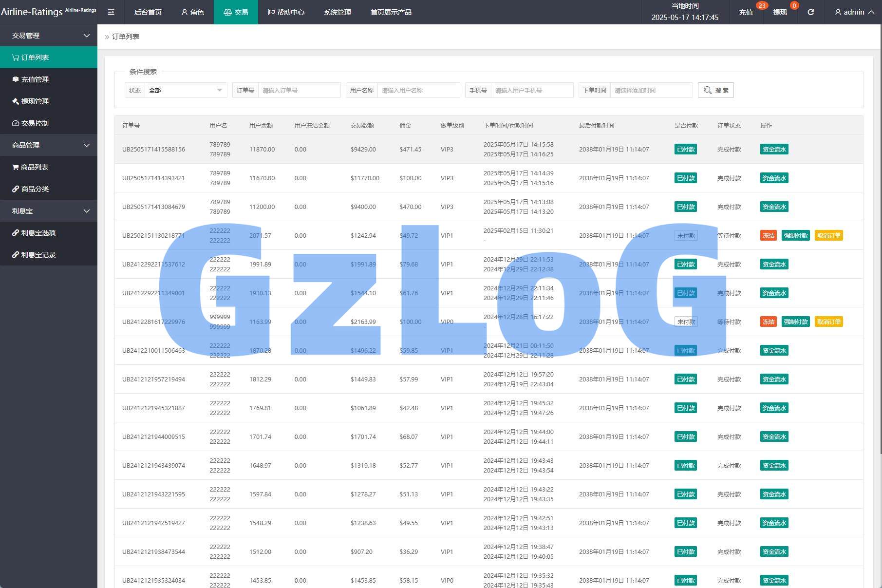This screenshot has width=882, height=588.
Task: Click the 请输入订单号 input field
Action: pyautogui.click(x=299, y=90)
